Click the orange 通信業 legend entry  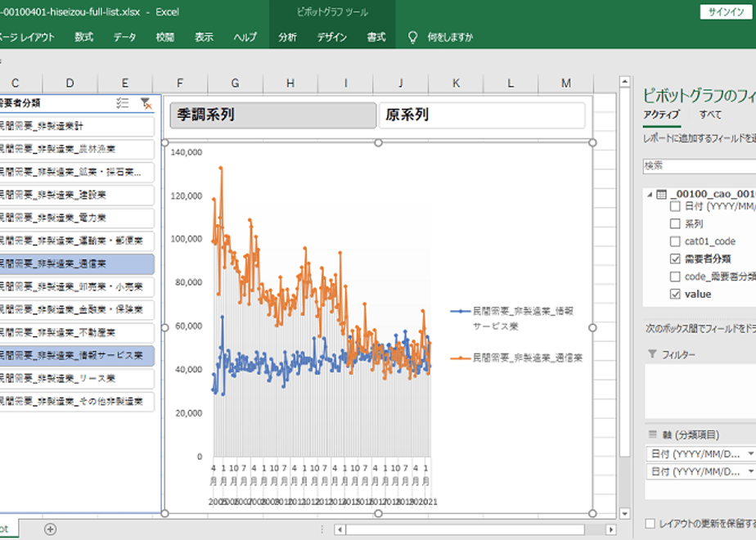[x=516, y=358]
